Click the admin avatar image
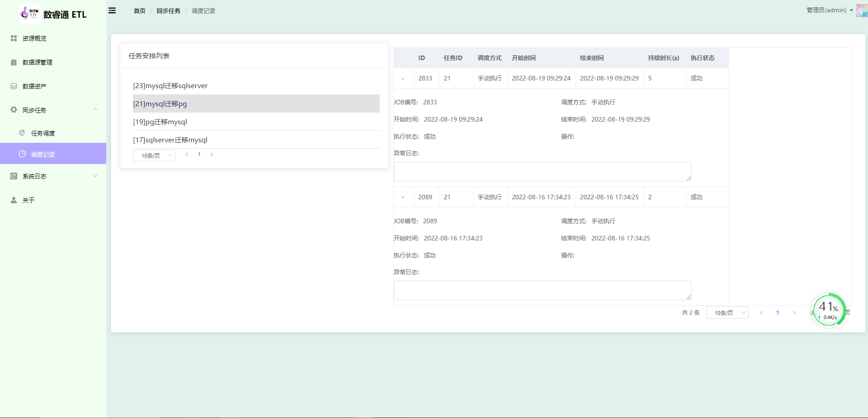Screen dimensions: 868x418 point(862,10)
